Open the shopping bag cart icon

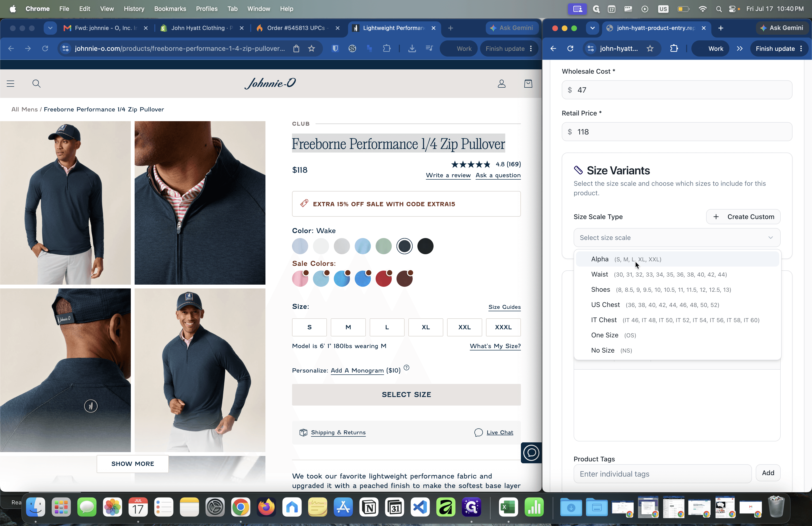coord(528,84)
